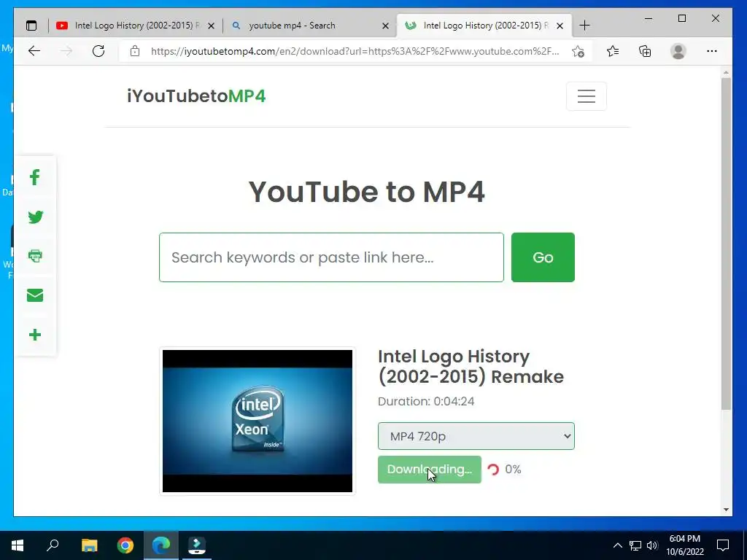Click the green Go button
747x560 pixels.
pos(543,257)
